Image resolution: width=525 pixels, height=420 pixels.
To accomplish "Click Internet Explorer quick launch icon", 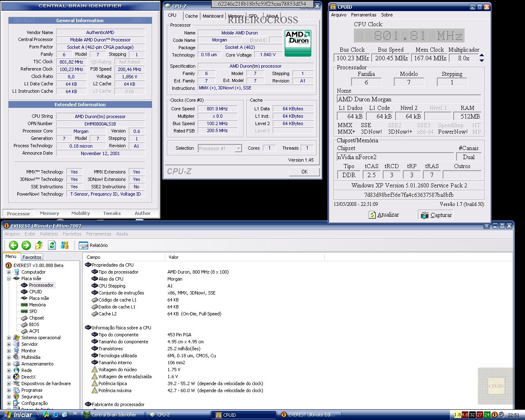I will point(55,415).
